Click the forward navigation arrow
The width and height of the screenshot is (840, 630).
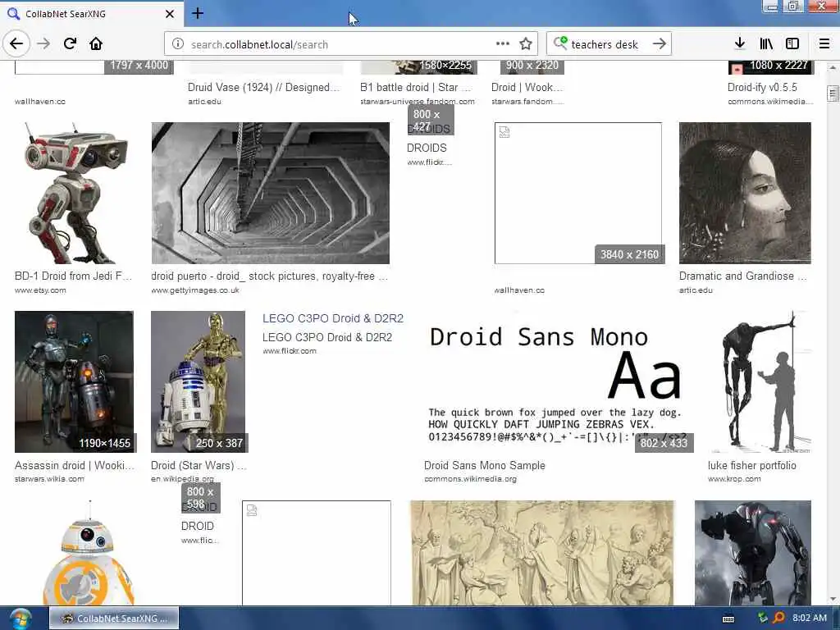point(43,44)
